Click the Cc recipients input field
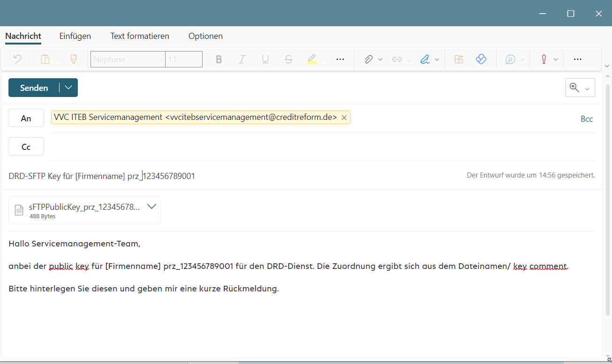Screen dimensions: 612x364 tap(188, 146)
